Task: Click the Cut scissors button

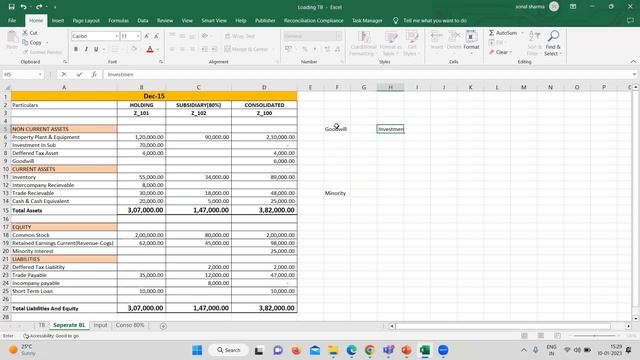Action: coord(30,33)
